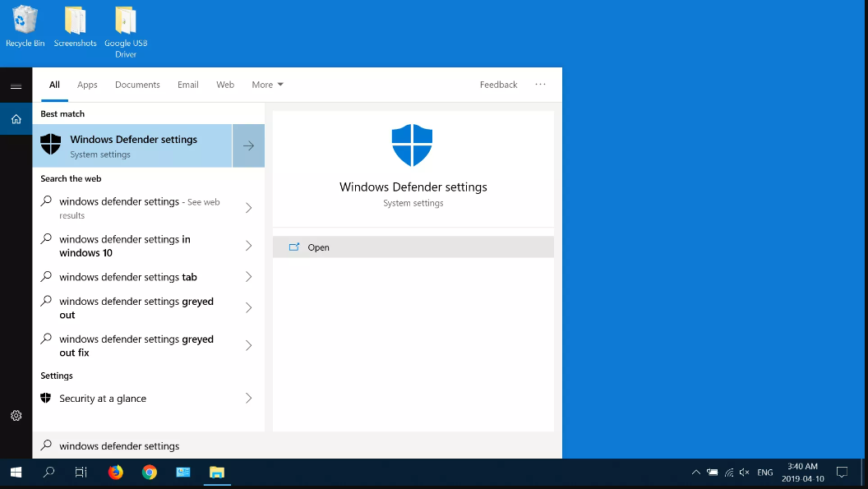Image resolution: width=868 pixels, height=489 pixels.
Task: Click the Windows Start button
Action: tap(16, 473)
